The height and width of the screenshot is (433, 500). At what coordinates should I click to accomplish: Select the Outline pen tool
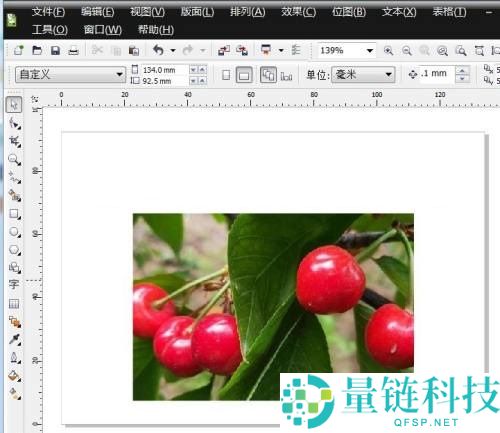14,358
